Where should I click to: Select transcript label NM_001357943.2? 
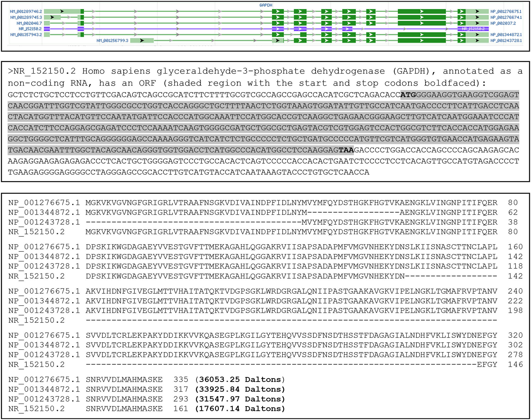[26, 35]
